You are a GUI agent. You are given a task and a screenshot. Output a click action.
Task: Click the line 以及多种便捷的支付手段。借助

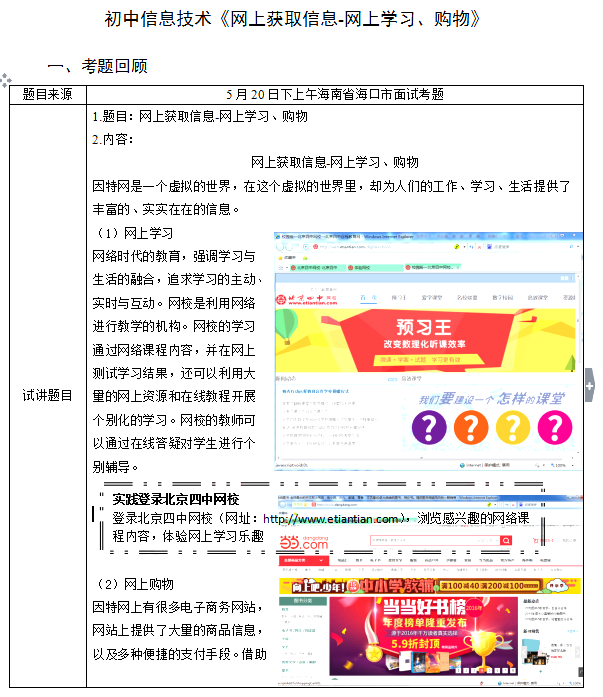tap(180, 654)
